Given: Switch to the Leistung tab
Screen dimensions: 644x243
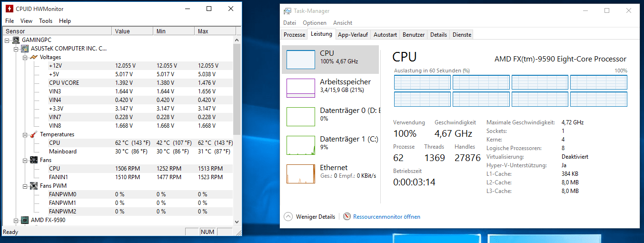Looking at the screenshot, I should tap(321, 34).
